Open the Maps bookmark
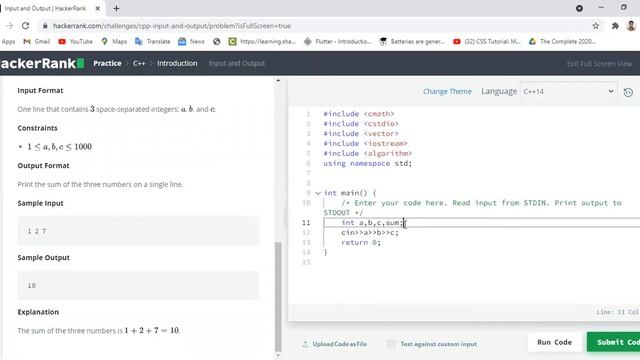Viewport: 640px width, 360px height. tap(114, 41)
